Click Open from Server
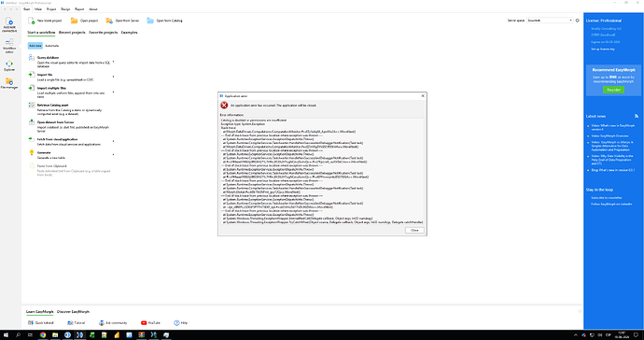 122,21
